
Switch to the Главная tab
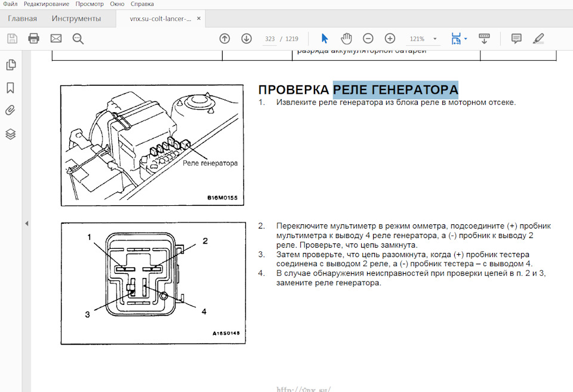tap(22, 18)
